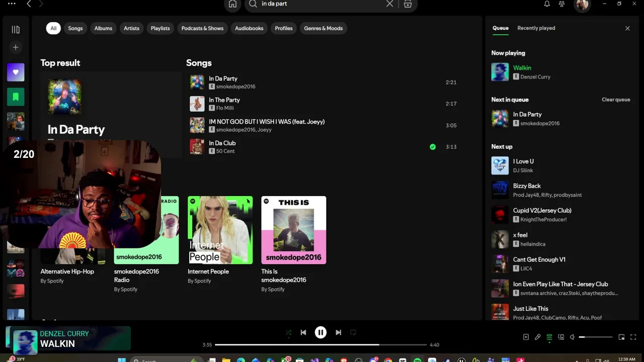
Task: Open the notifications bell
Action: coord(547,4)
